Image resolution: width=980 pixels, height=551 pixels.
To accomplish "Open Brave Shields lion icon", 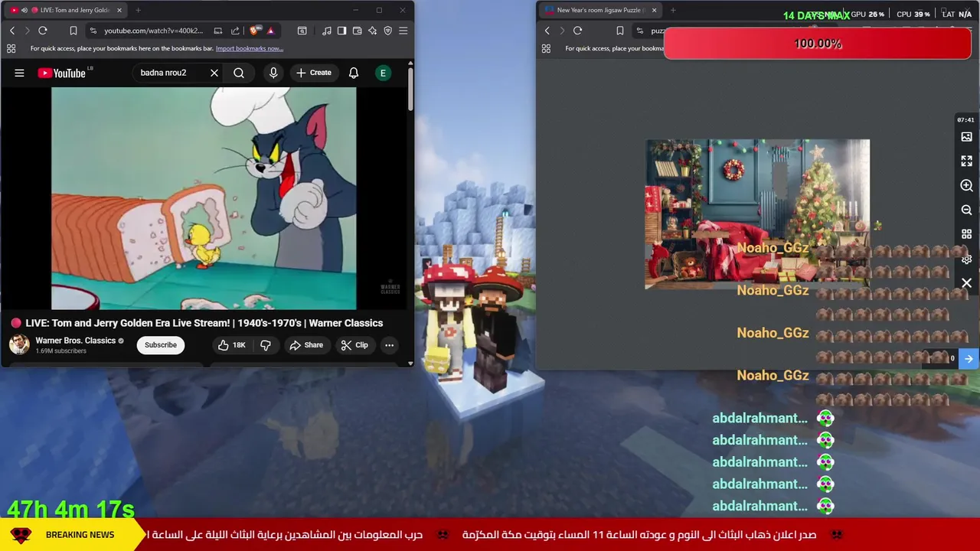I will (x=255, y=31).
